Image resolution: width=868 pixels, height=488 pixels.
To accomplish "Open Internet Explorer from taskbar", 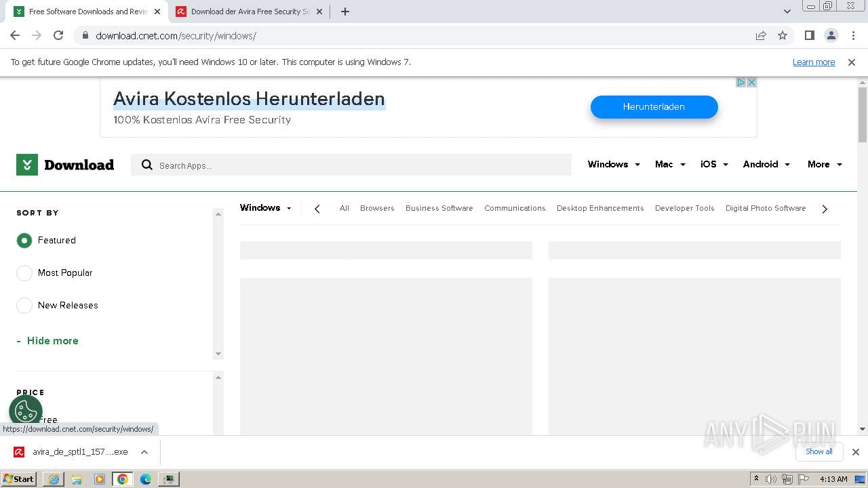I will [54, 479].
